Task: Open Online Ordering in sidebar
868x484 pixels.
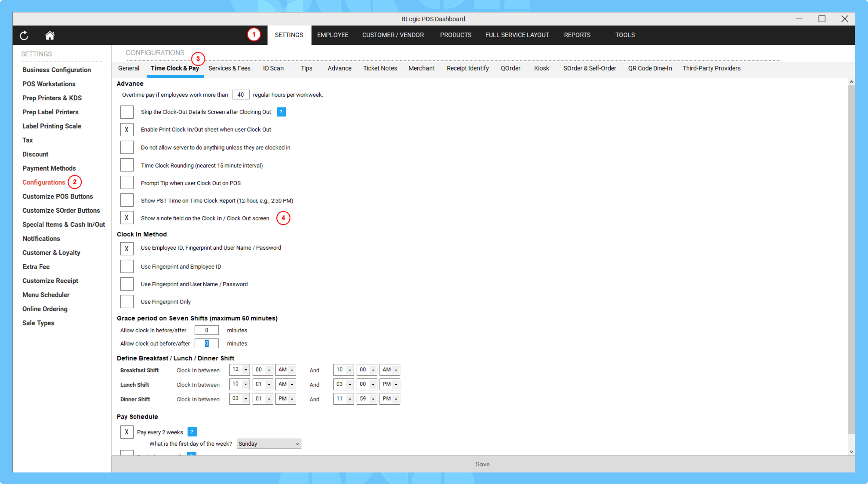Action: coord(45,309)
